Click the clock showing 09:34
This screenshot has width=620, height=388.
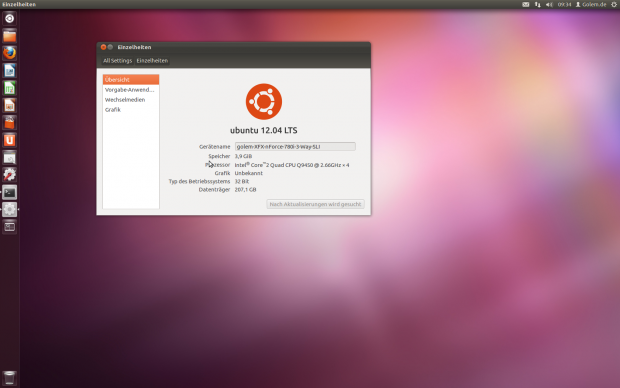click(564, 4)
